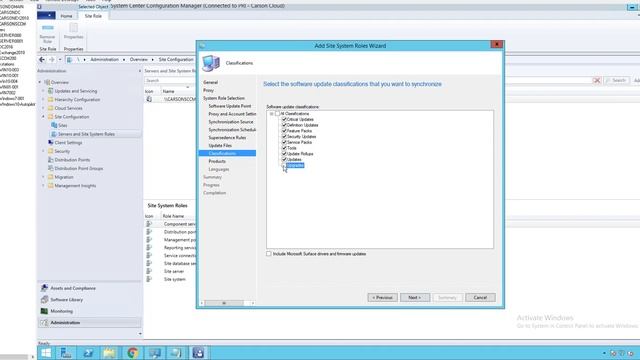
Task: Expand the Cloud Services tree node
Action: [43, 108]
